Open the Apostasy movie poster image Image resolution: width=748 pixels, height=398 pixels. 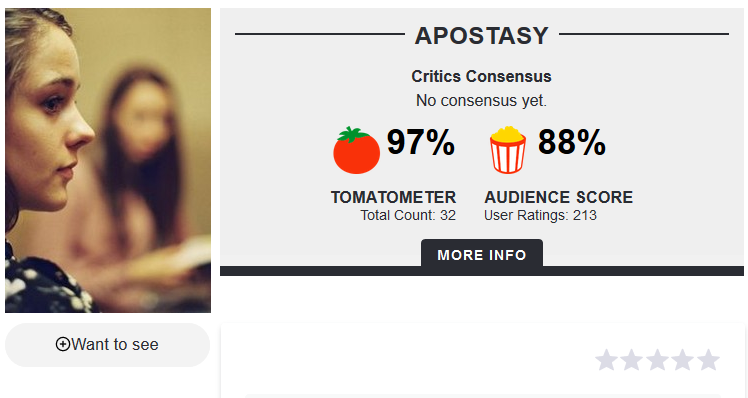[x=108, y=160]
